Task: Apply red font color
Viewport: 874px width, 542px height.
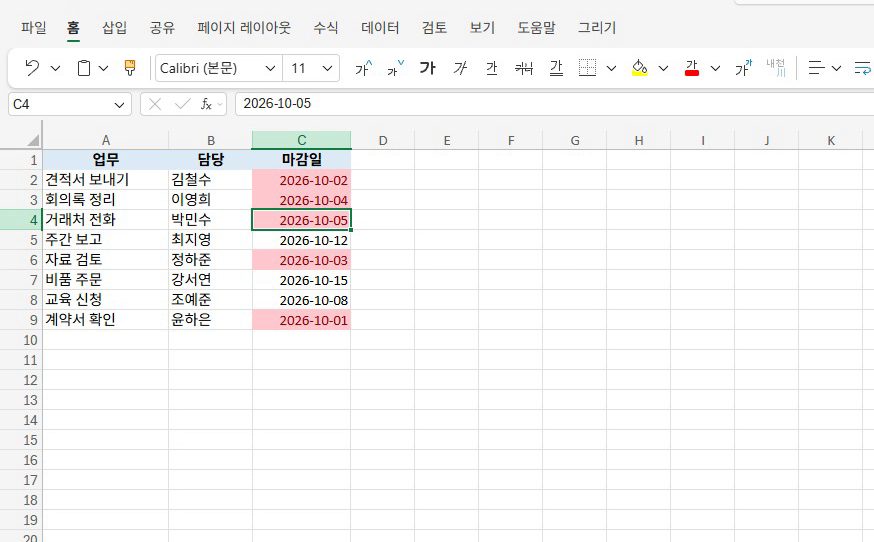Action: [x=692, y=68]
